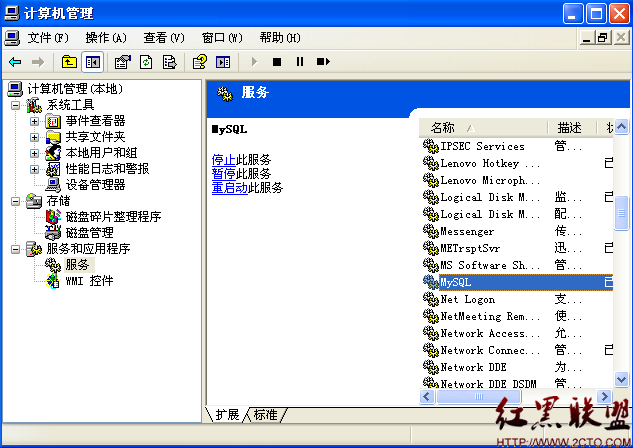Select the MySQL service row
This screenshot has width=633, height=448.
click(x=517, y=282)
